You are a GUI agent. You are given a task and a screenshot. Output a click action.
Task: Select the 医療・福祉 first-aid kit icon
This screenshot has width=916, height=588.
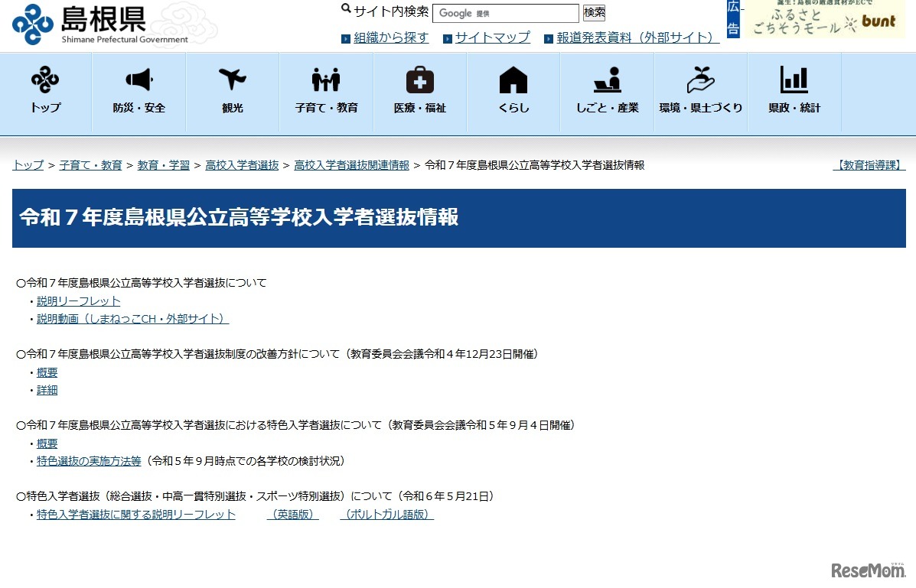point(419,92)
